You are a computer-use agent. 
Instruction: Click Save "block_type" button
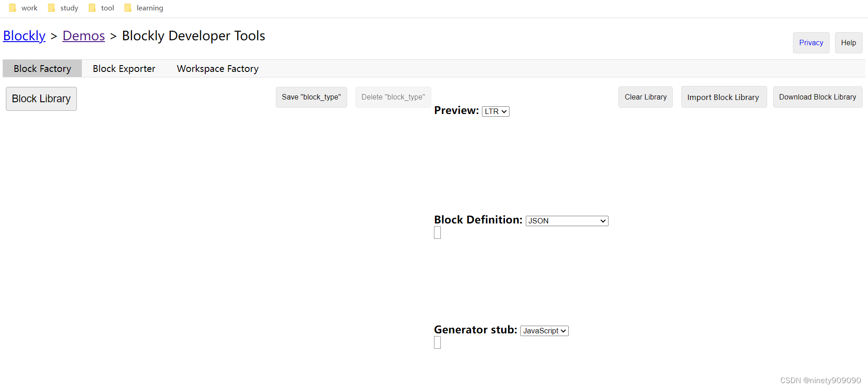(x=311, y=97)
